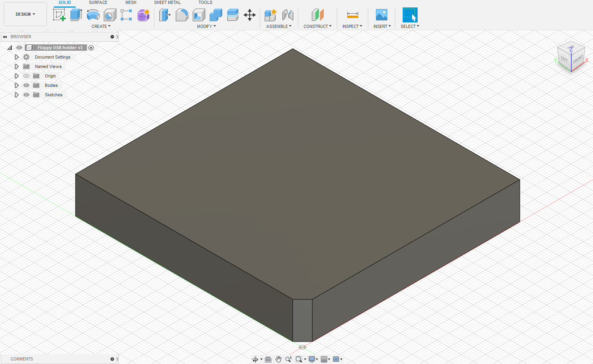Collapse the Floppy USB holder v3 tree
Viewport: 593px width, 364px height.
click(x=9, y=48)
